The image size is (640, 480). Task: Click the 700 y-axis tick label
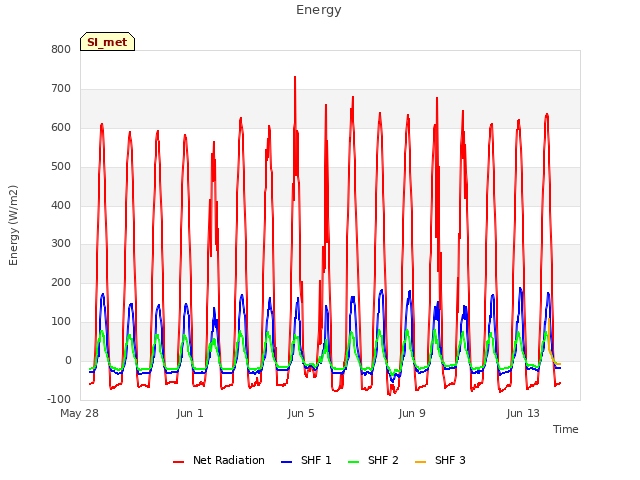pos(61,89)
